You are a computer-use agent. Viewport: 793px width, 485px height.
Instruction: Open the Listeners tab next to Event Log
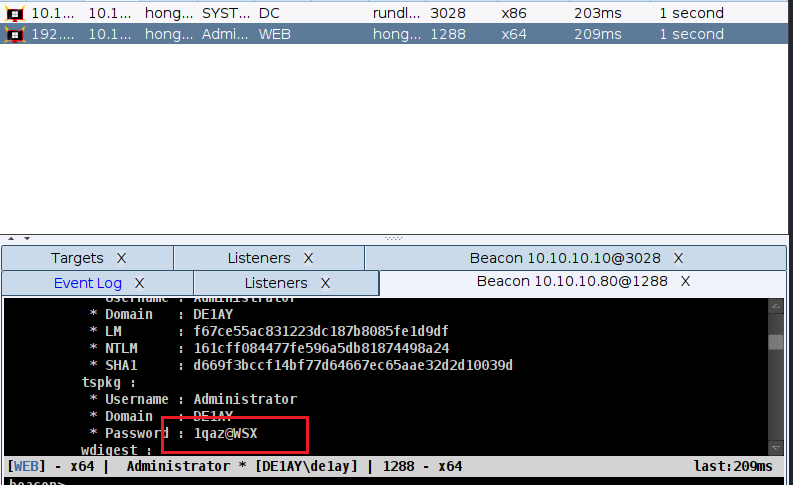click(x=276, y=283)
